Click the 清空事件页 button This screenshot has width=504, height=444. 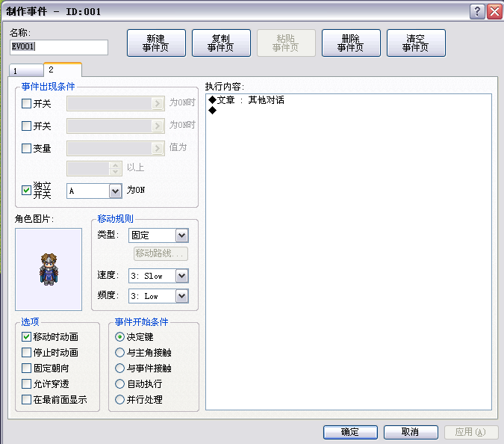click(x=416, y=43)
